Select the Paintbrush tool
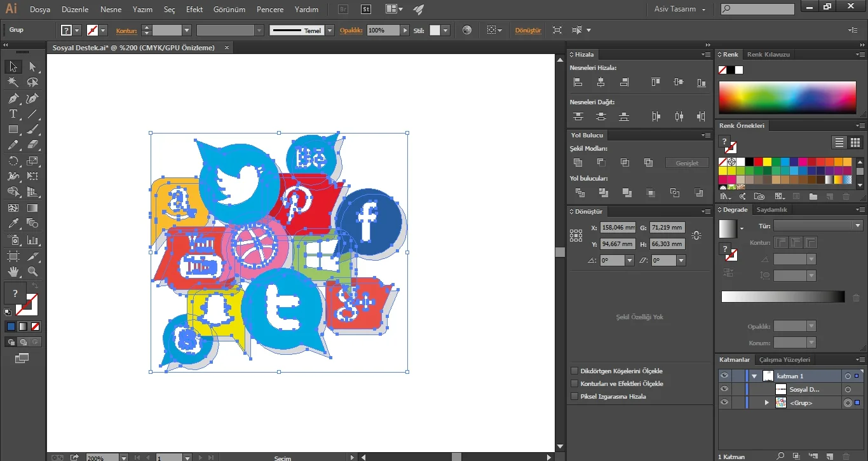 coord(32,130)
